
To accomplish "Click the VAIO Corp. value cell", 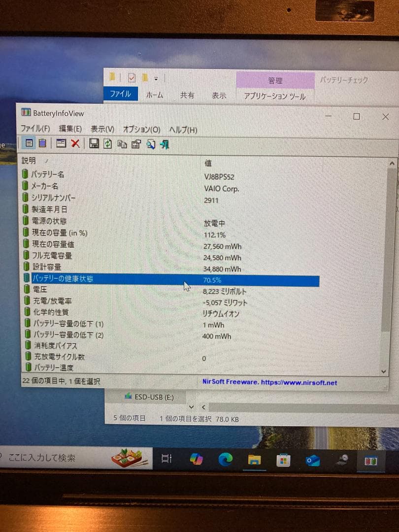I will click(x=222, y=189).
